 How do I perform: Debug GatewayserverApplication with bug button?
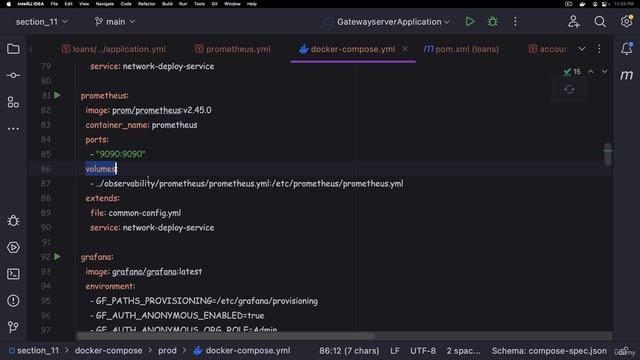pyautogui.click(x=493, y=22)
